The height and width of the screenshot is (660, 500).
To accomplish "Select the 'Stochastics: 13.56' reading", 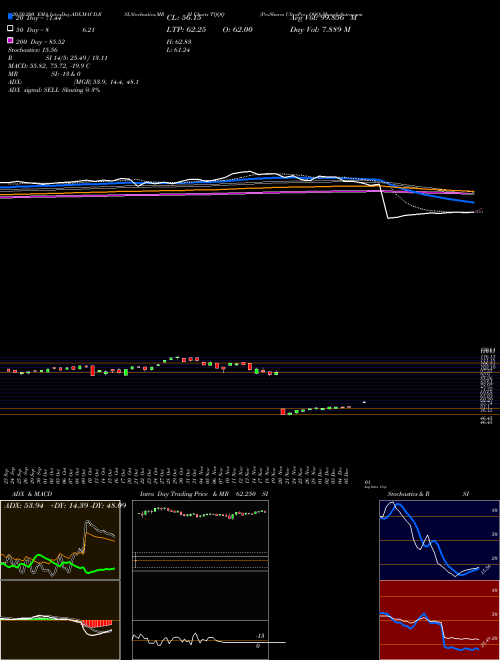I will pyautogui.click(x=33, y=50).
